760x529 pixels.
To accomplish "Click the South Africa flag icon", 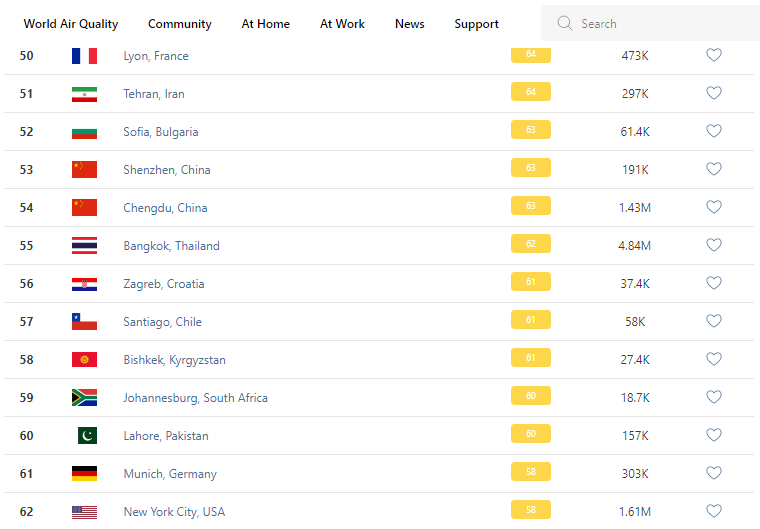I will coord(84,398).
